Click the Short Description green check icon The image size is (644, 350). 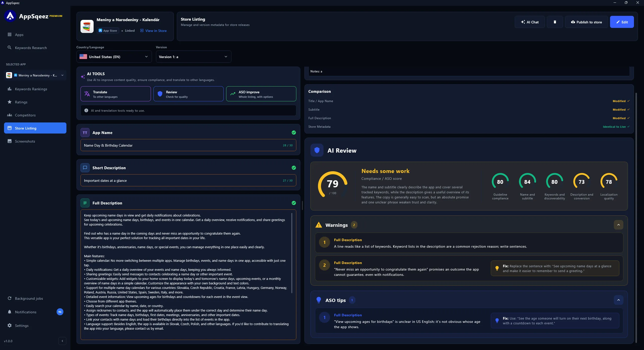point(294,168)
